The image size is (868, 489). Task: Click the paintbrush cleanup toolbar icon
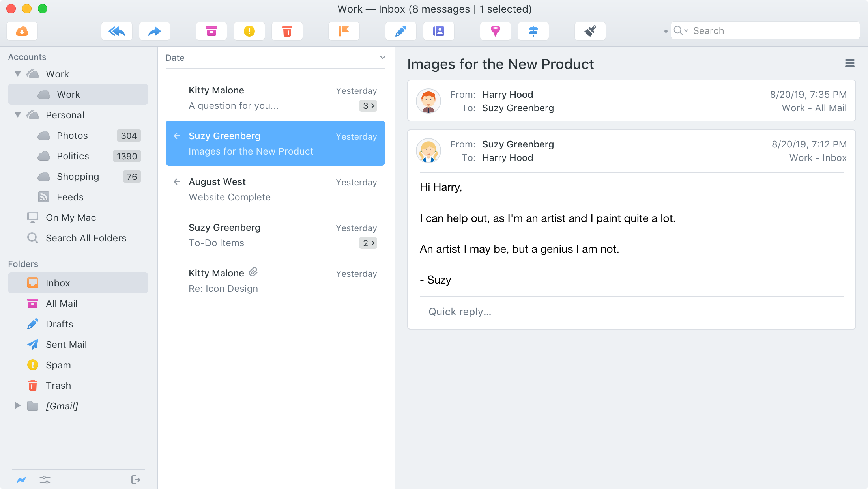(590, 31)
